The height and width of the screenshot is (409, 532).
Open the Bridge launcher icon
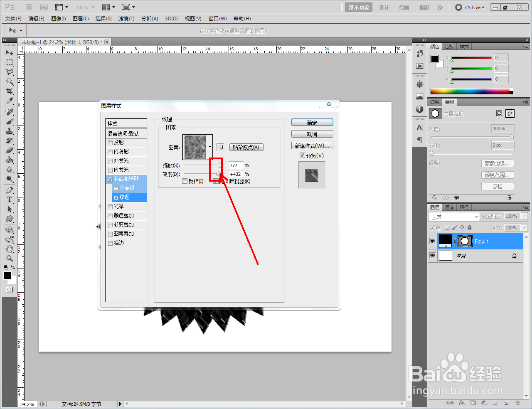29,7
